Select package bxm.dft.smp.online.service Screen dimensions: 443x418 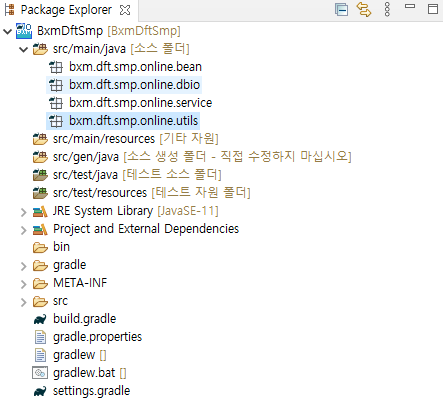[x=140, y=103]
